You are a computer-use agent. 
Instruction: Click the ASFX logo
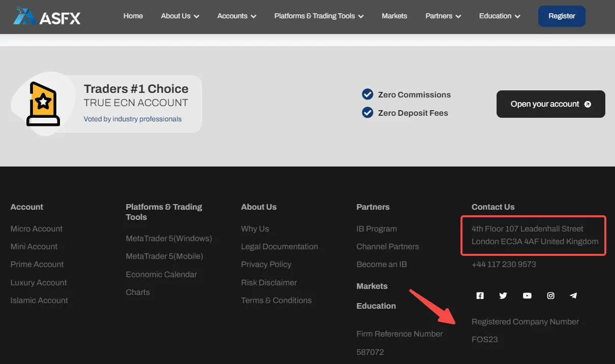[47, 16]
